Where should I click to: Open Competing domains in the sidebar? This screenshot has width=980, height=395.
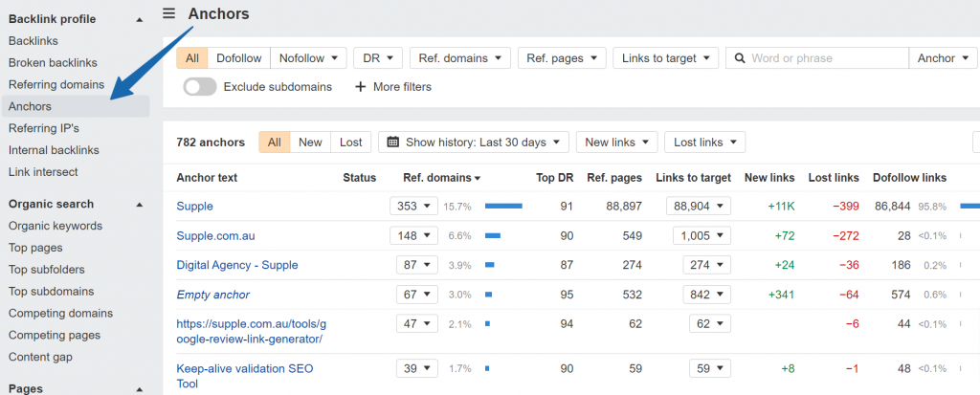pyautogui.click(x=60, y=313)
